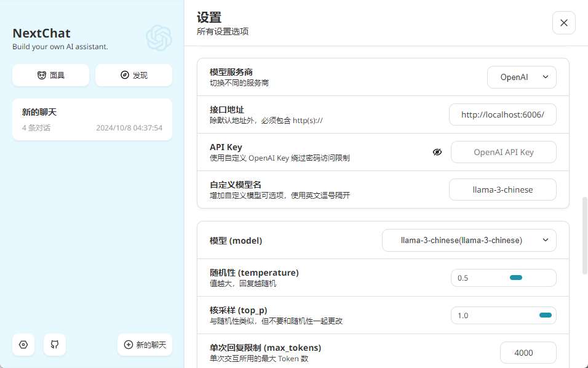Click the endpoint URL localhost field
The image size is (588, 368).
tap(503, 114)
